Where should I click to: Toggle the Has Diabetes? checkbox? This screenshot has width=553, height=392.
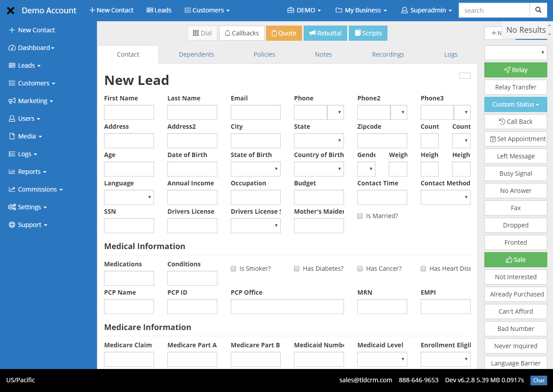(297, 268)
